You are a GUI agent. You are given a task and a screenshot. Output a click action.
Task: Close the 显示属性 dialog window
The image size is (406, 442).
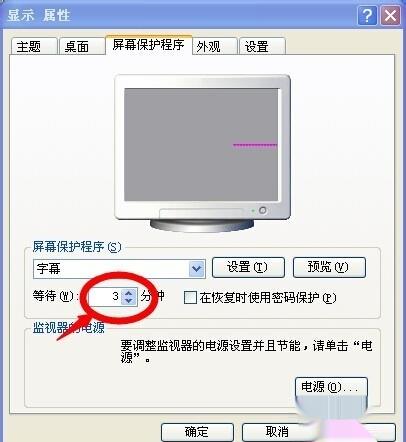[x=390, y=16]
